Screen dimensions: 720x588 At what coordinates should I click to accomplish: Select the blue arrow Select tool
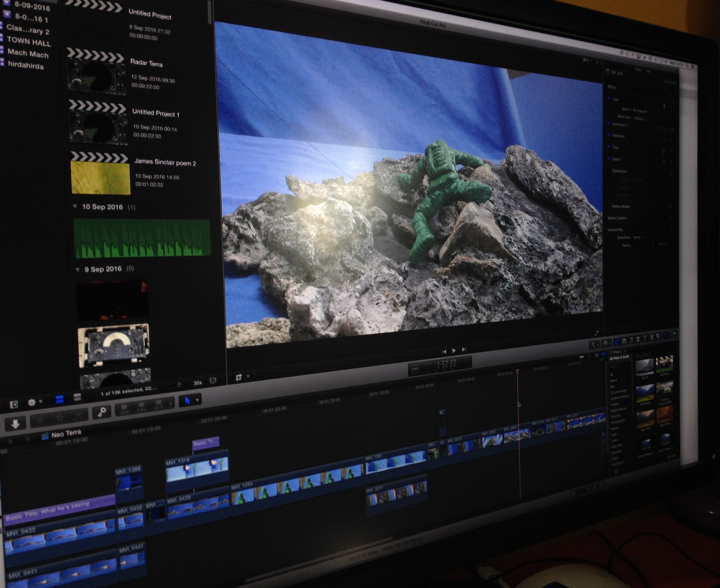(x=188, y=401)
